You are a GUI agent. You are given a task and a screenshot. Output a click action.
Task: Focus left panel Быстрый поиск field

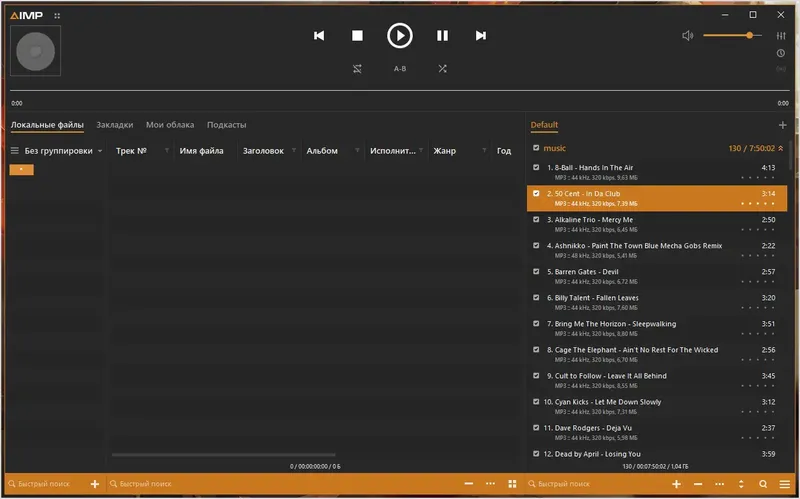click(44, 484)
